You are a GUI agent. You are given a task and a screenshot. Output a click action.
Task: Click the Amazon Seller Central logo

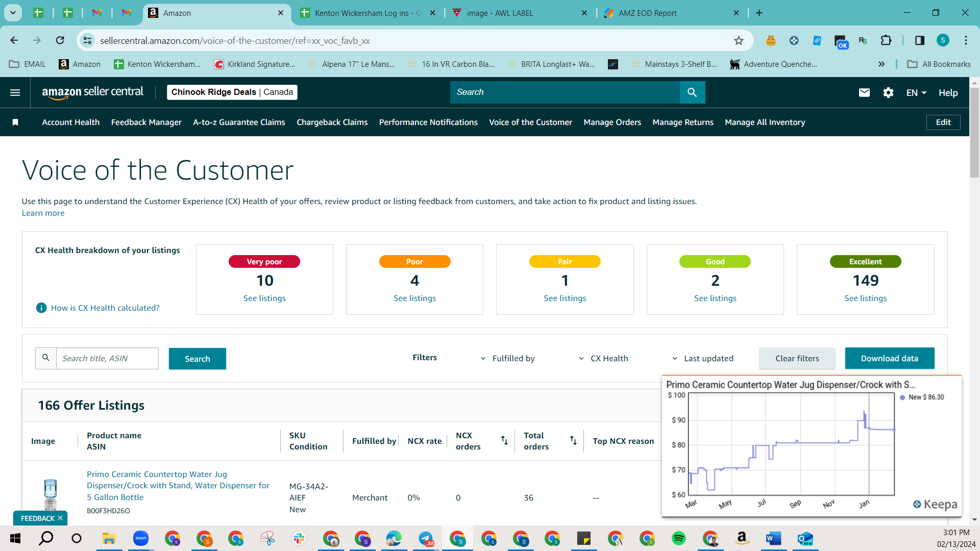(92, 92)
